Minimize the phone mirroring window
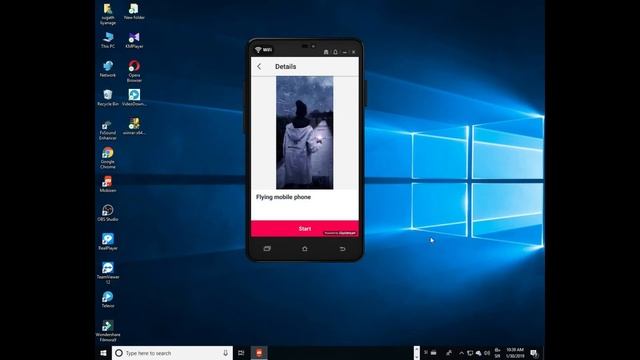This screenshot has height=360, width=640. click(344, 52)
